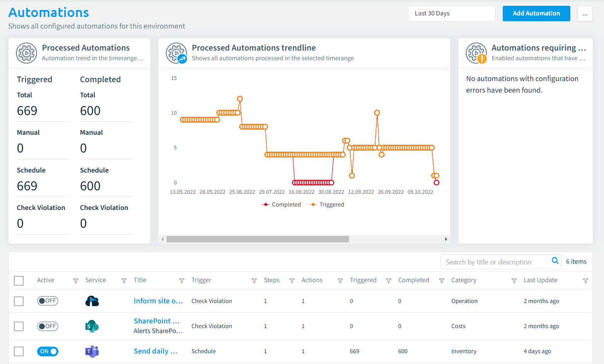Image resolution: width=604 pixels, height=364 pixels.
Task: Click the chart horizontal scrollbar thumb
Action: pos(258,239)
